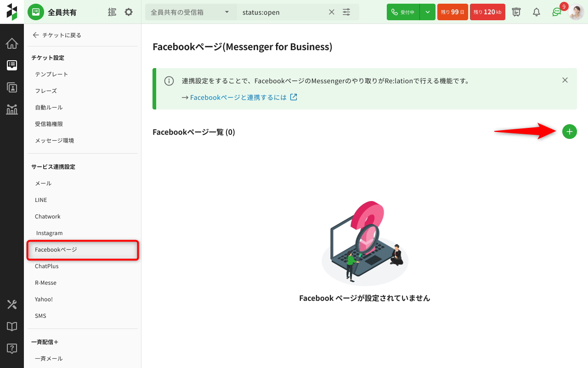The width and height of the screenshot is (588, 368).
Task: Open the analytics chart sidebar icon
Action: [12, 109]
